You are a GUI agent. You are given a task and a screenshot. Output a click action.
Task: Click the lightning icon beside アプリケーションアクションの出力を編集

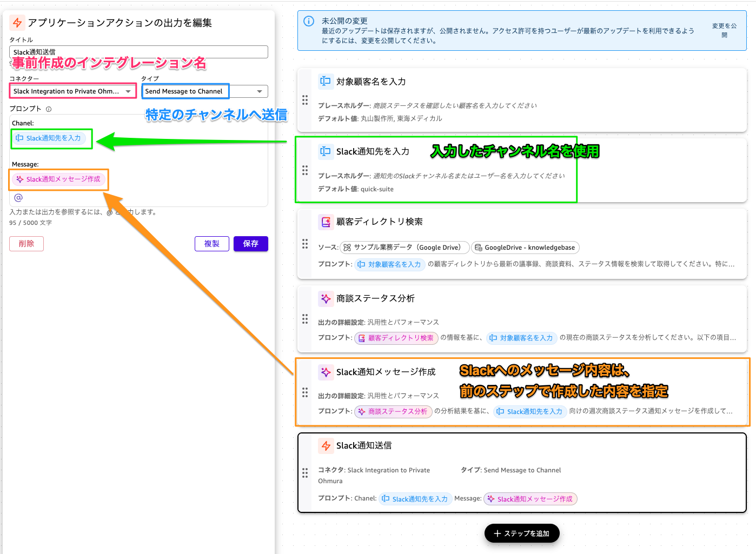click(16, 23)
